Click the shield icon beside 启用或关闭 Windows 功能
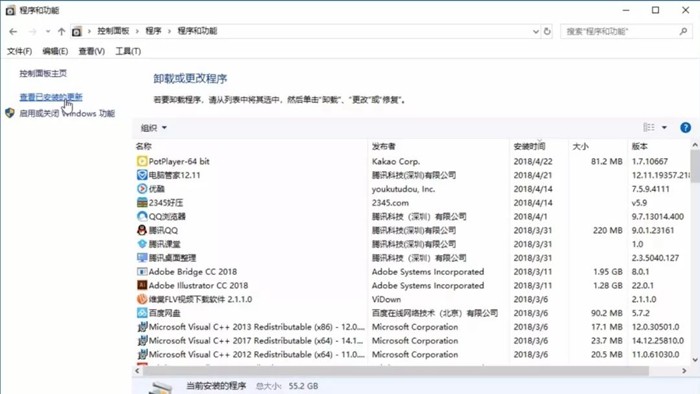 pos(10,113)
